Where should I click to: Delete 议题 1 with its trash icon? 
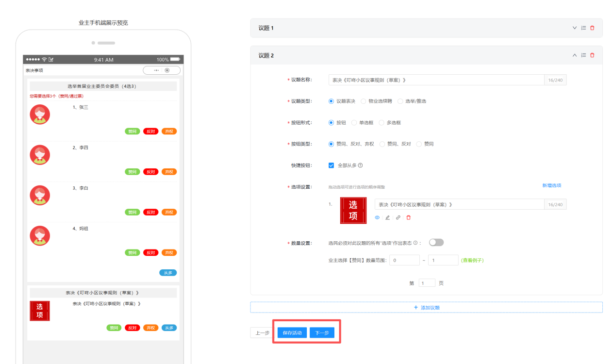point(592,28)
